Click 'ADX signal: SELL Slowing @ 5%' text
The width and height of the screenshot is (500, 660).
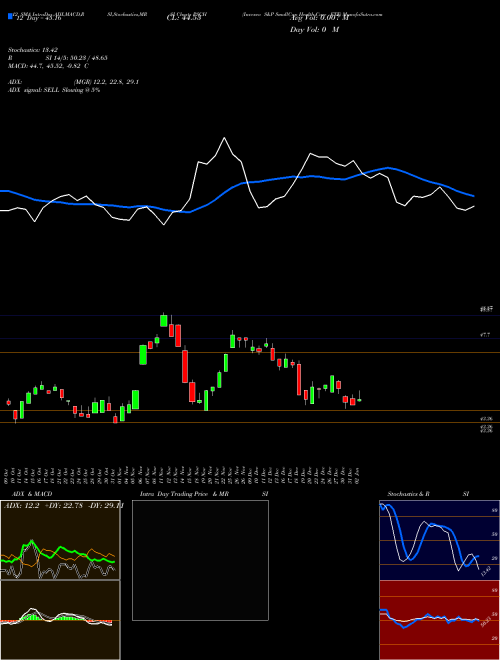tap(54, 90)
